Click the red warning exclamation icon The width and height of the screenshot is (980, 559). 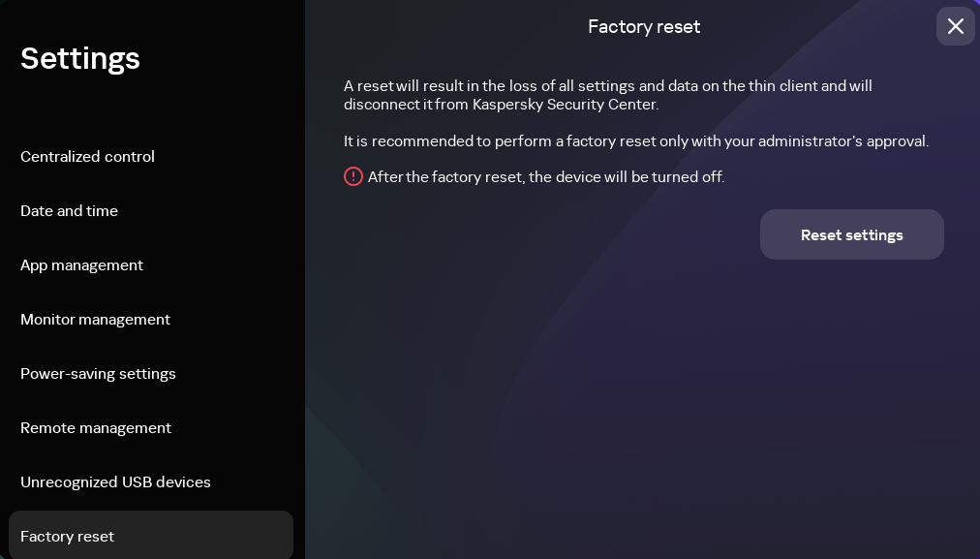(352, 176)
